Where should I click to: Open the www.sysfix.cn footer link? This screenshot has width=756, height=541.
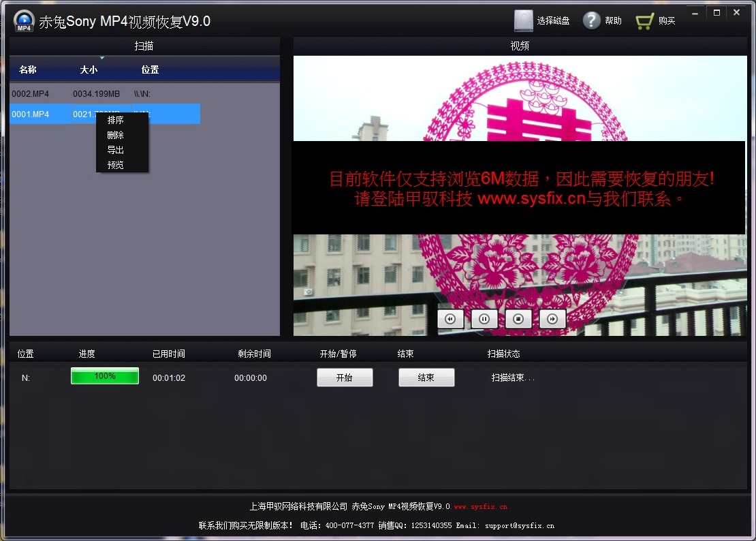pos(480,507)
